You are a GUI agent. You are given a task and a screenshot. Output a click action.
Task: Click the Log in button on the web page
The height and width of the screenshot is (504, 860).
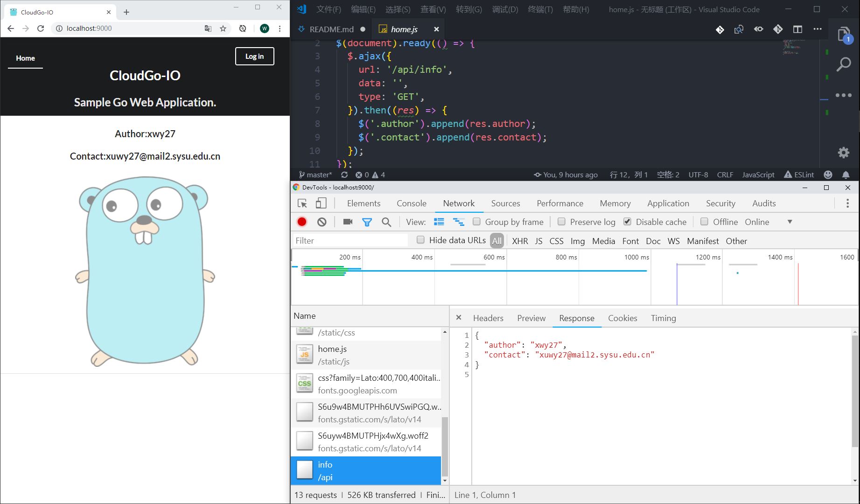(254, 56)
